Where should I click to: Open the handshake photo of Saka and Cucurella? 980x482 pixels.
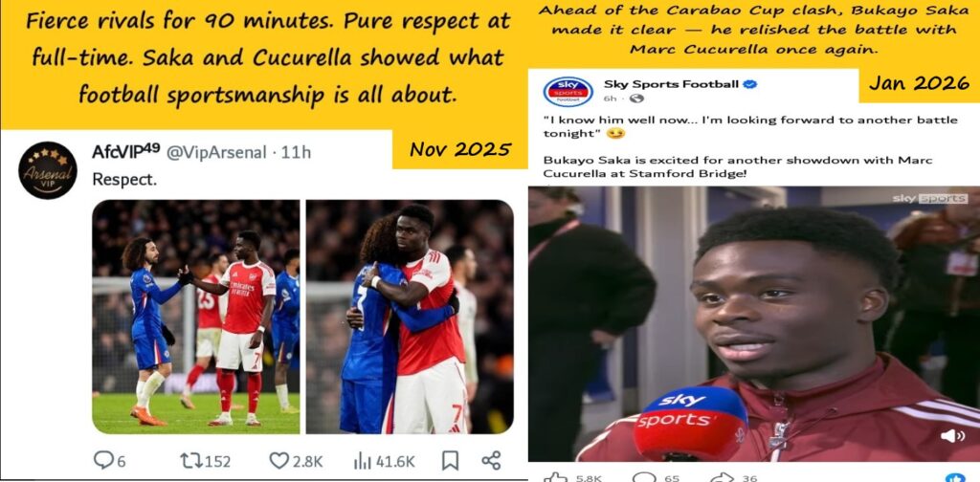click(195, 317)
